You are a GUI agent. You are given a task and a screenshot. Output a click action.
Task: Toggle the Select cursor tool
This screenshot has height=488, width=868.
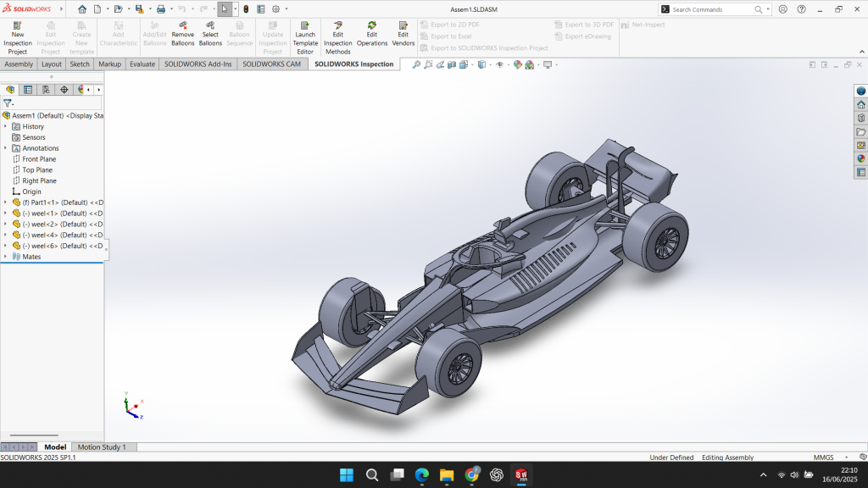click(x=225, y=9)
